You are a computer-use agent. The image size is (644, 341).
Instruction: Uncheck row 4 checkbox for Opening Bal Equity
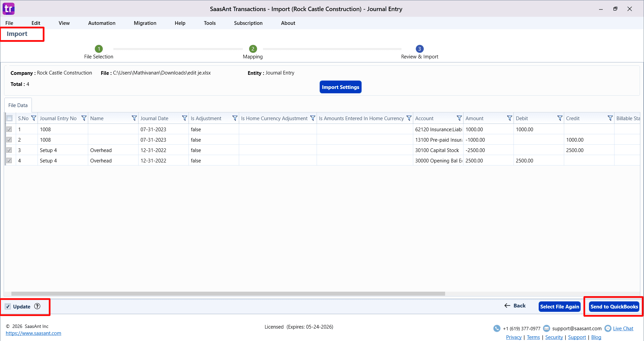9,160
